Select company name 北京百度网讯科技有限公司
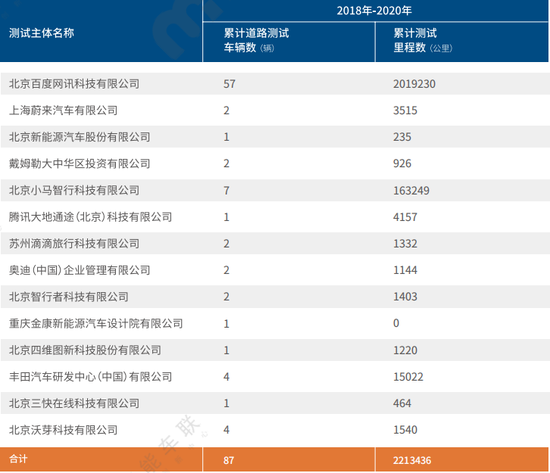550x473 pixels. pos(74,84)
